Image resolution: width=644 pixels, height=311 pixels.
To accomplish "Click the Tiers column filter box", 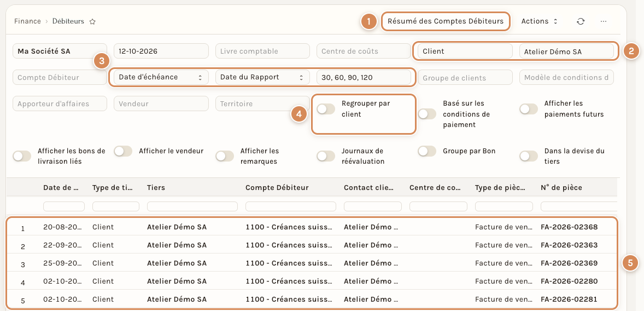I will [x=192, y=206].
